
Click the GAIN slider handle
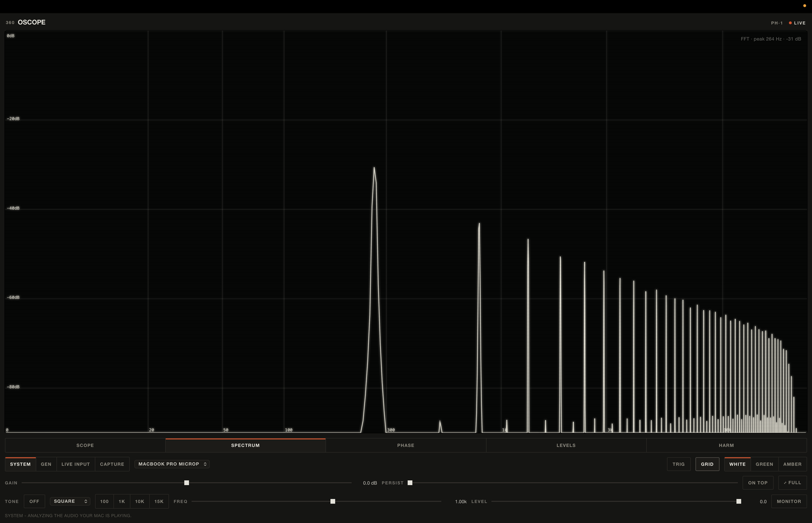[x=187, y=483]
